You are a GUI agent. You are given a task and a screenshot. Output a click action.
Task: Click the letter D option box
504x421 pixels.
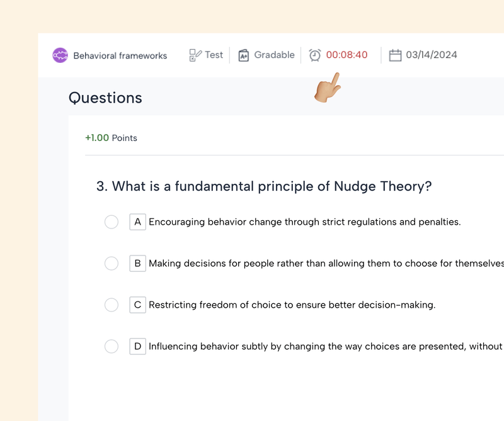coord(137,346)
